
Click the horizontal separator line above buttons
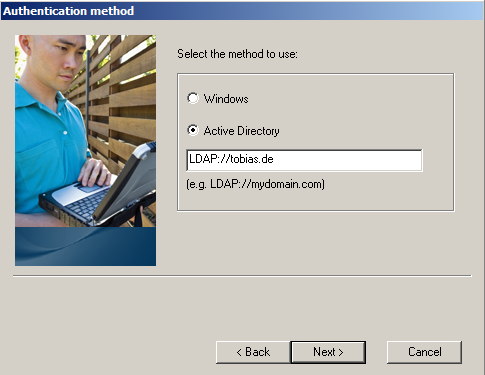point(242,276)
